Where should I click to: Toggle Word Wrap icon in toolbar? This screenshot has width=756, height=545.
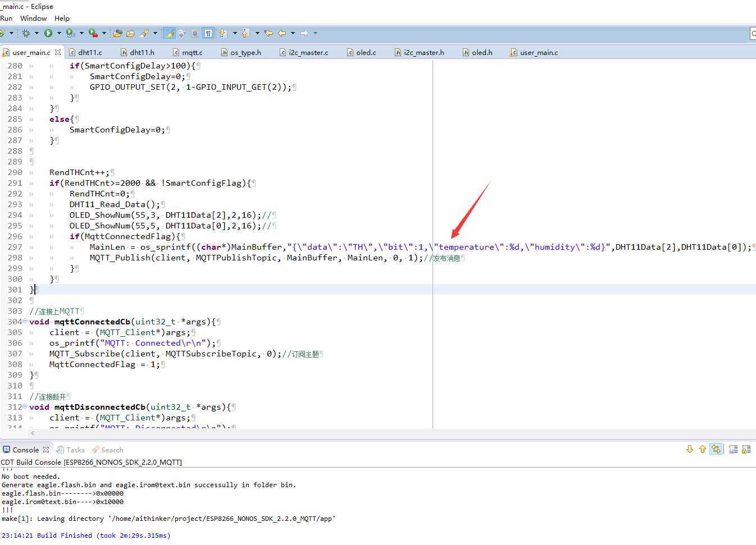[x=182, y=33]
